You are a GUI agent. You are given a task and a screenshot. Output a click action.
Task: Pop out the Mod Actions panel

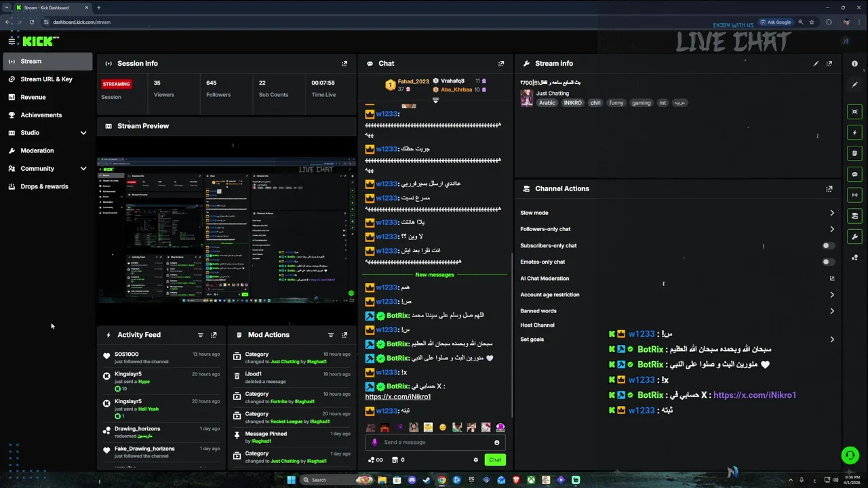(344, 335)
